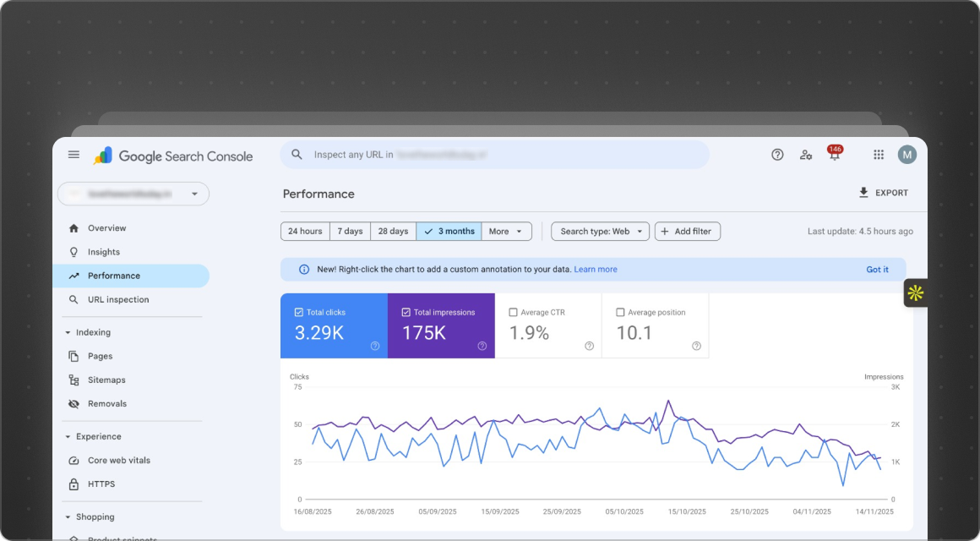Select the 28 days date range
The image size is (980, 541).
coord(393,232)
